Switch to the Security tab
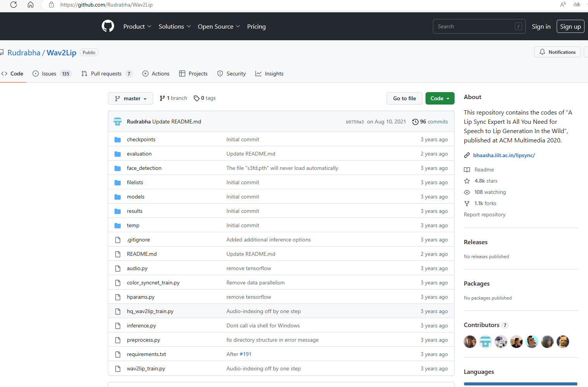 [231, 74]
